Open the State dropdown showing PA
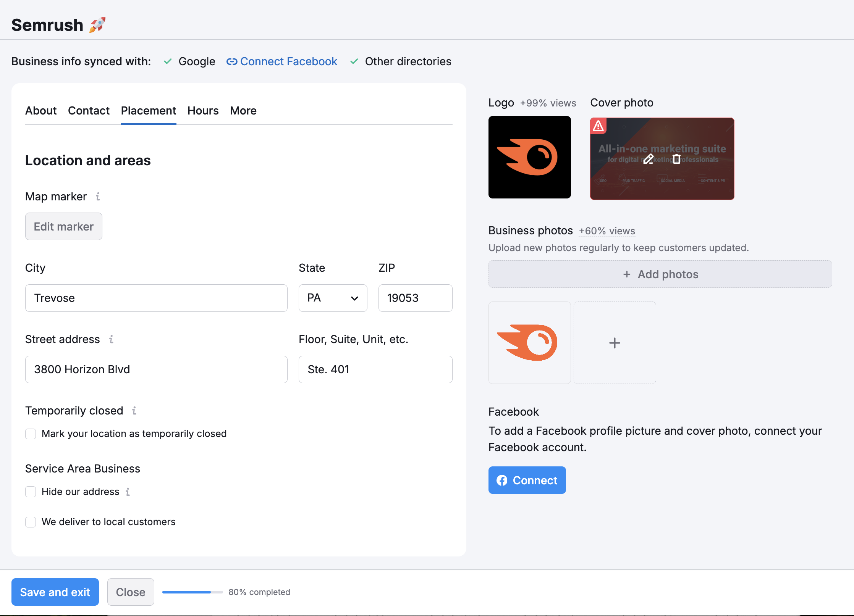854x616 pixels. 333,298
